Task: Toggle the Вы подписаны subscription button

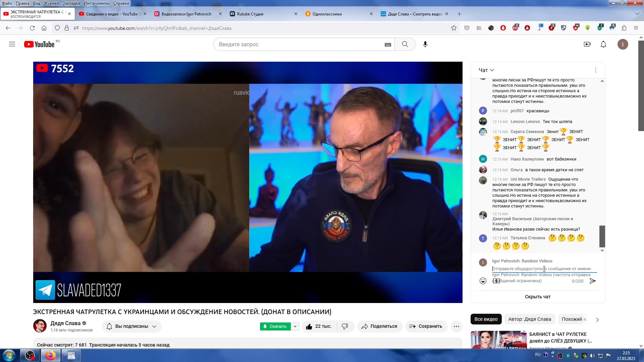Action: (x=131, y=326)
